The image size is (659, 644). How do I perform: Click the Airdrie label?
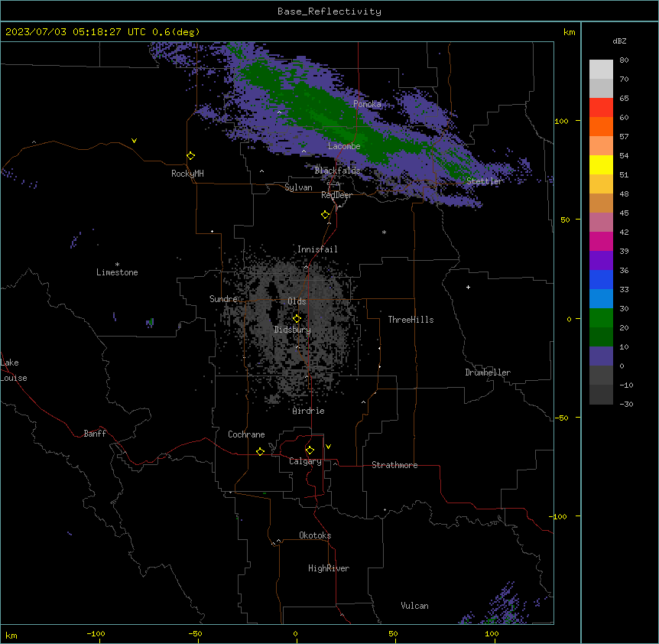point(308,411)
